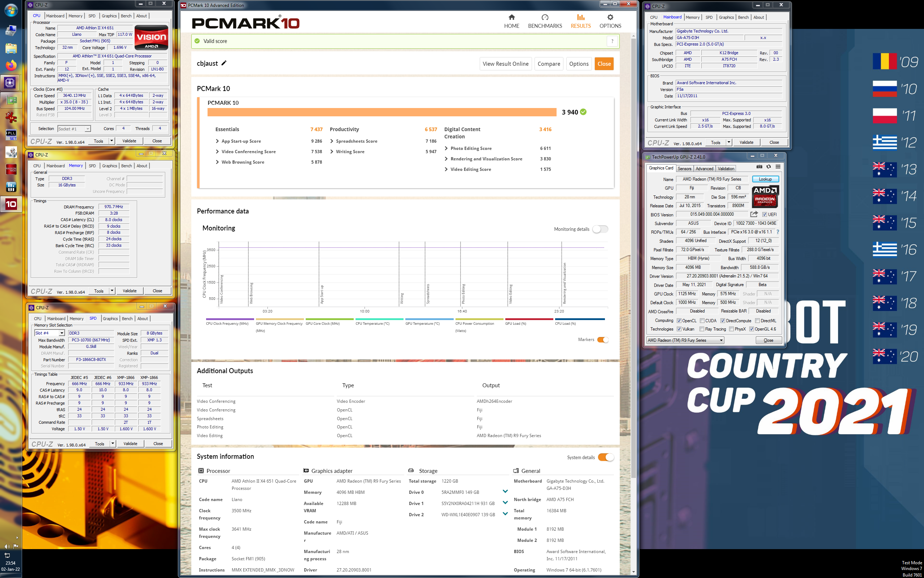Click the Action Center flag tray icon
The width and height of the screenshot is (924, 578).
[x=16, y=546]
